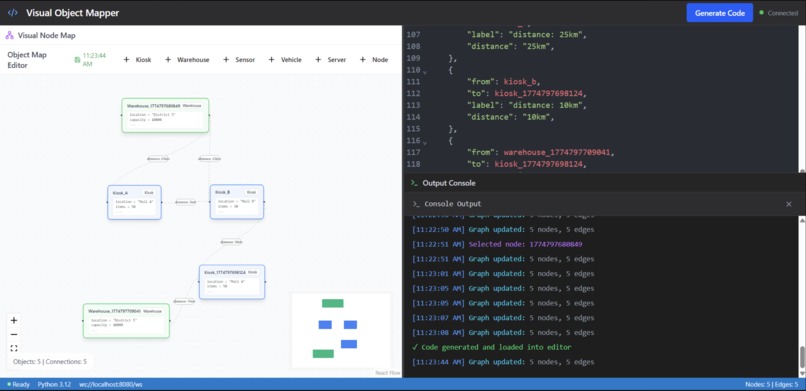Click the code brackets app logo
This screenshot has width=806, height=391.
click(13, 13)
